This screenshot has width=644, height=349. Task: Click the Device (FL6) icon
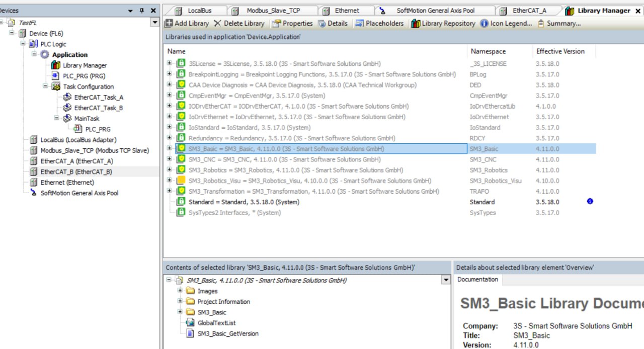[x=23, y=33]
